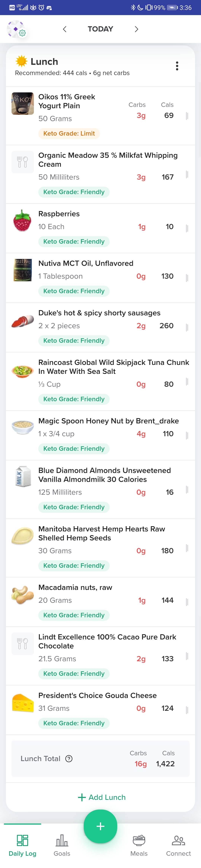
Task: Tap the Raspberries food icon
Action: click(23, 221)
